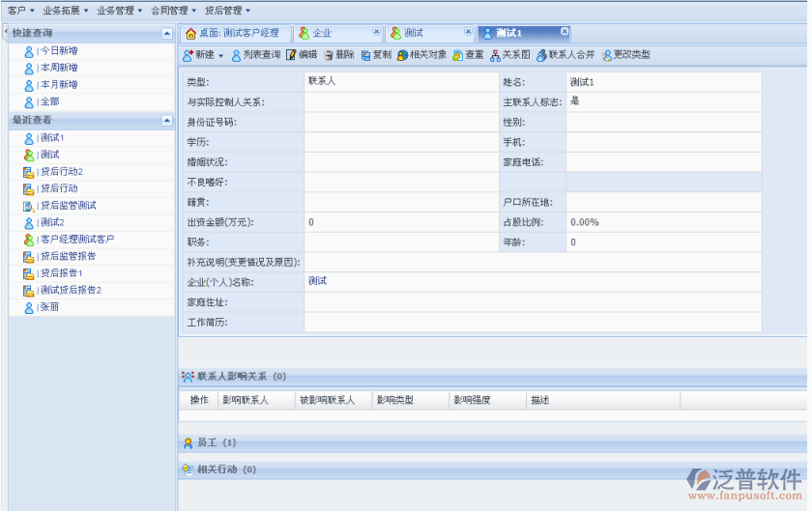Open 贷后监管报告 from recent list
812x511 pixels.
coord(67,256)
